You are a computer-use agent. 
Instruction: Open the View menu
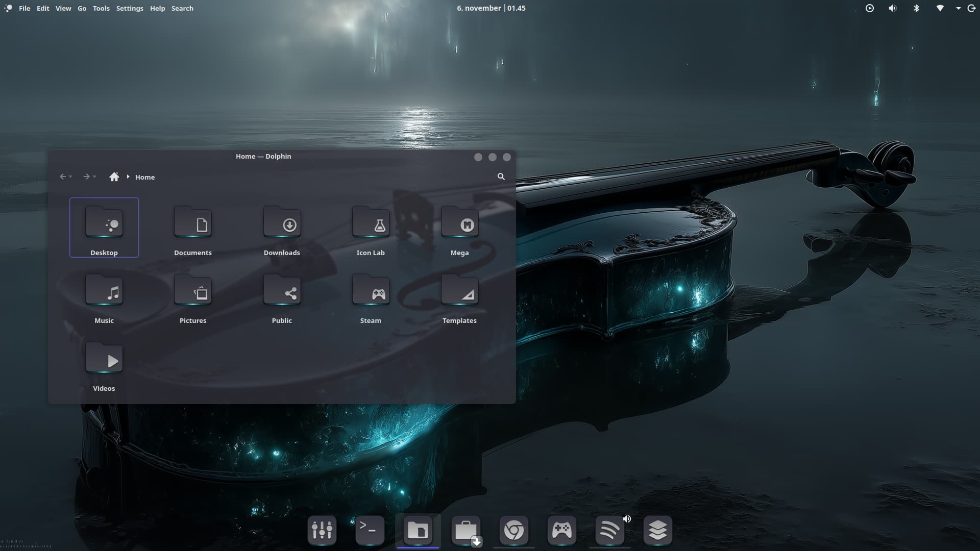pos(63,8)
